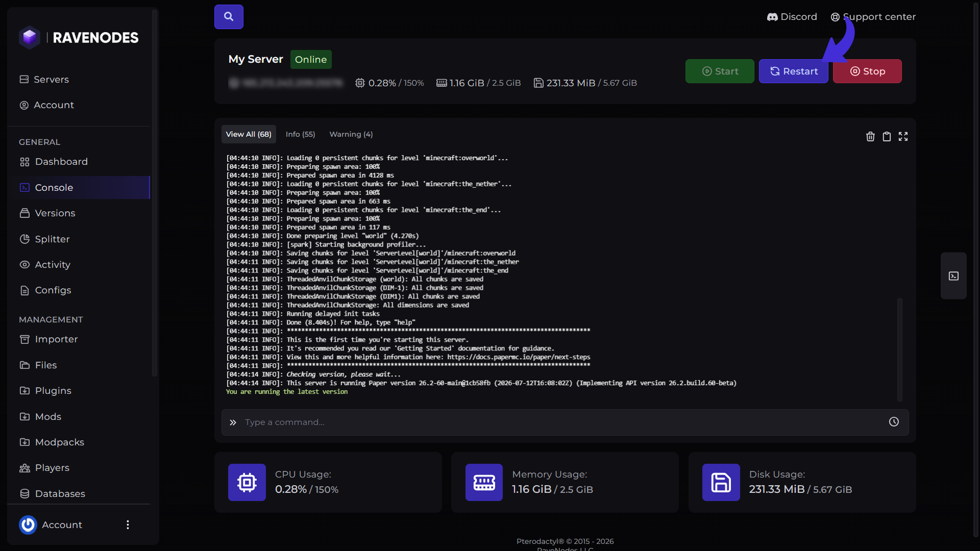The width and height of the screenshot is (980, 551).
Task: Click the Disk Usage save icon
Action: coord(721,482)
